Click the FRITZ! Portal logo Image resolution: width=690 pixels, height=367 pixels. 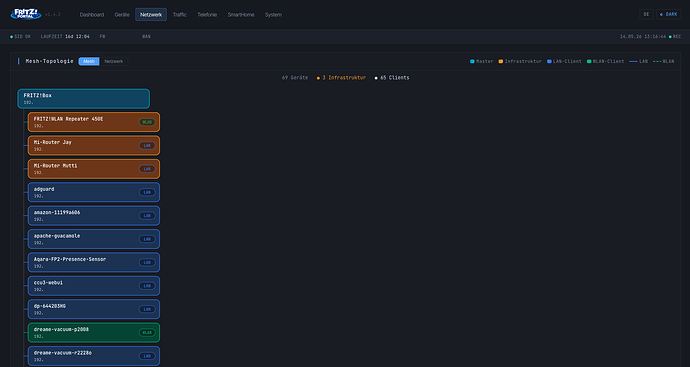tap(26, 14)
